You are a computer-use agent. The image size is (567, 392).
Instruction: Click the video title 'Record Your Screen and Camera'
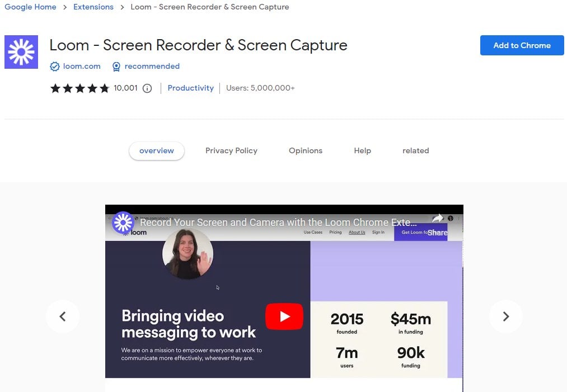point(278,223)
